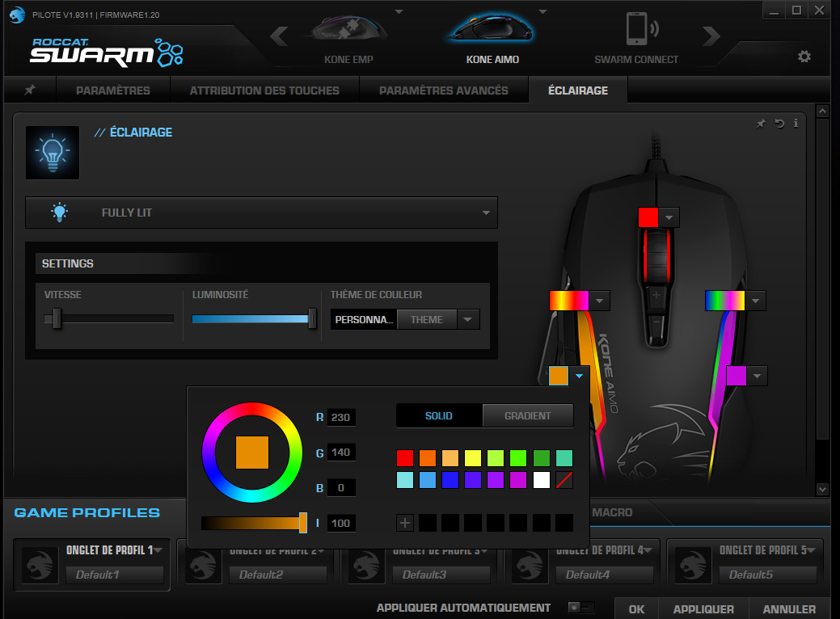Show Éclairage panel info icon
Image resolution: width=840 pixels, height=619 pixels.
(796, 123)
